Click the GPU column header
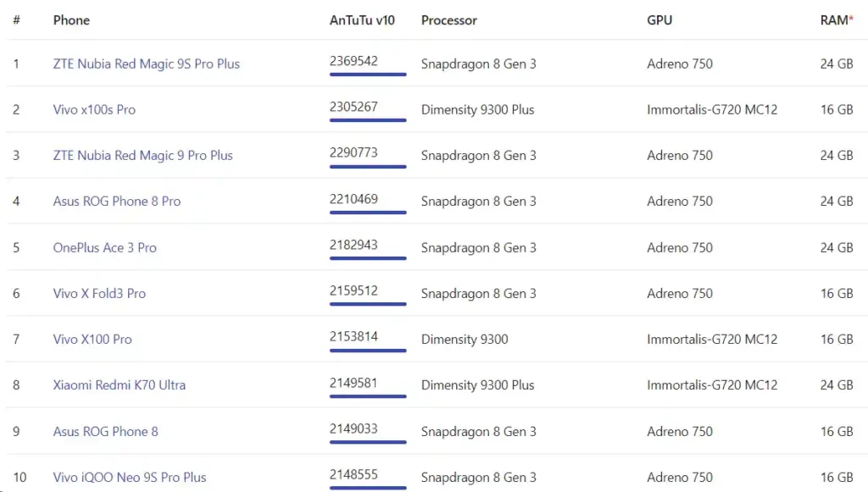This screenshot has width=868, height=492. point(659,19)
